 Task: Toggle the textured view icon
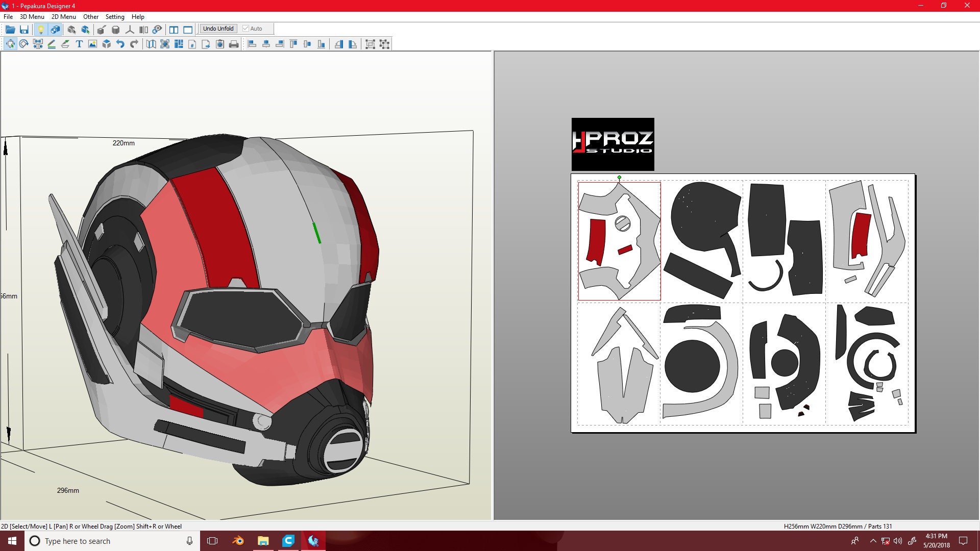[54, 29]
